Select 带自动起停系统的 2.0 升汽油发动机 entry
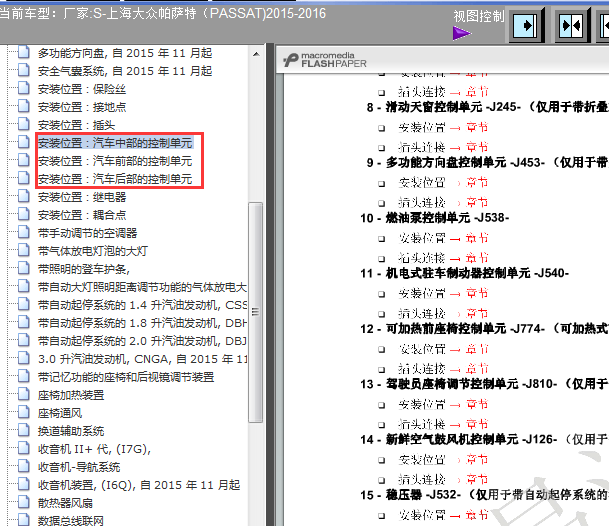The height and width of the screenshot is (526, 609). pyautogui.click(x=142, y=341)
